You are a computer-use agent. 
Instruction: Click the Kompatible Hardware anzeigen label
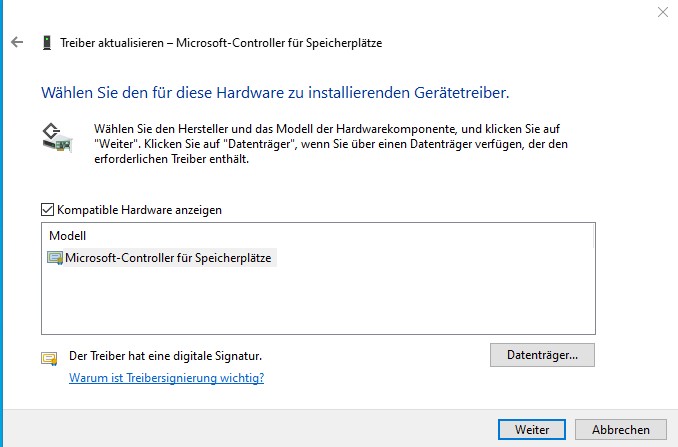[139, 210]
